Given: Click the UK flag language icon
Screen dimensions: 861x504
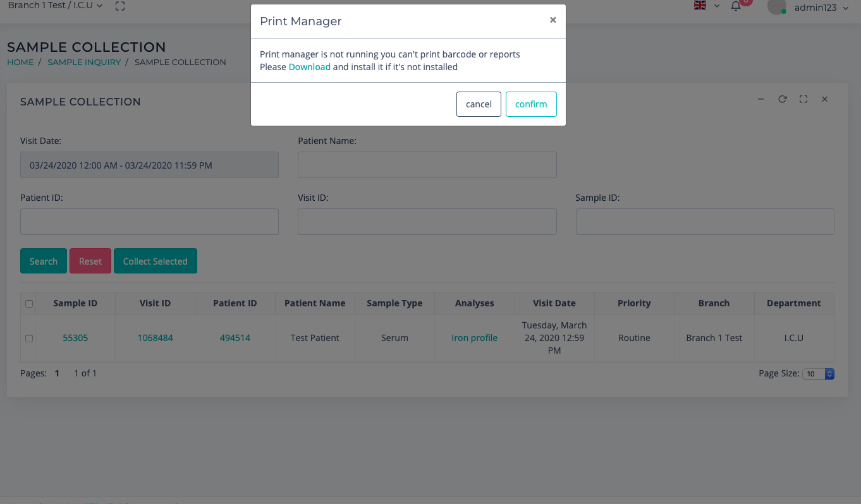Looking at the screenshot, I should (700, 6).
